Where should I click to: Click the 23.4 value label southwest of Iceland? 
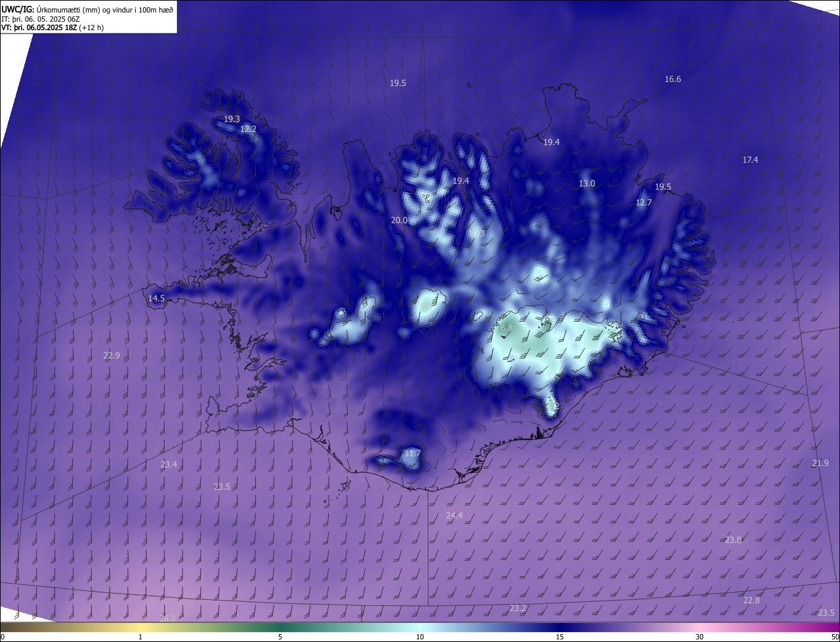[169, 464]
